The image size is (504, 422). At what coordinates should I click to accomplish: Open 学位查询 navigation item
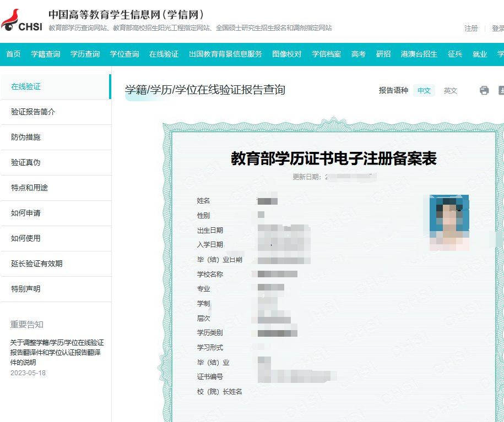pyautogui.click(x=124, y=54)
